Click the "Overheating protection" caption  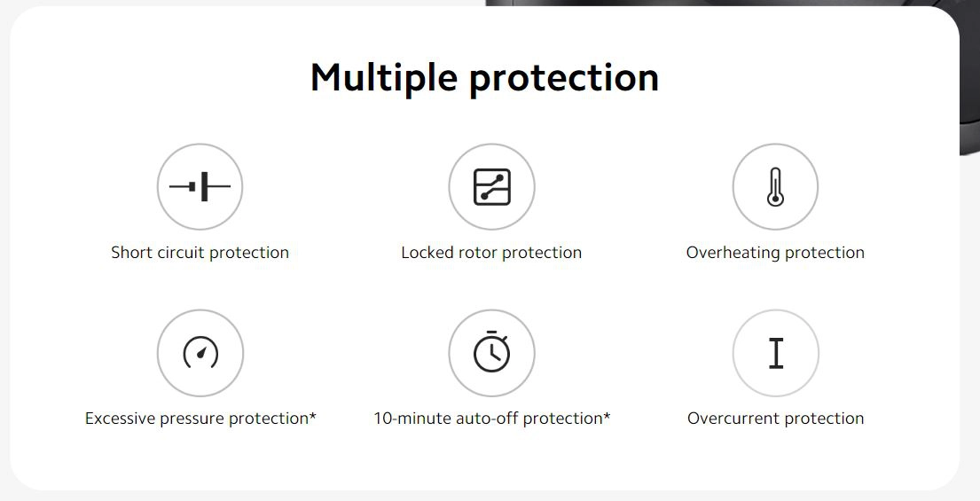coord(775,253)
